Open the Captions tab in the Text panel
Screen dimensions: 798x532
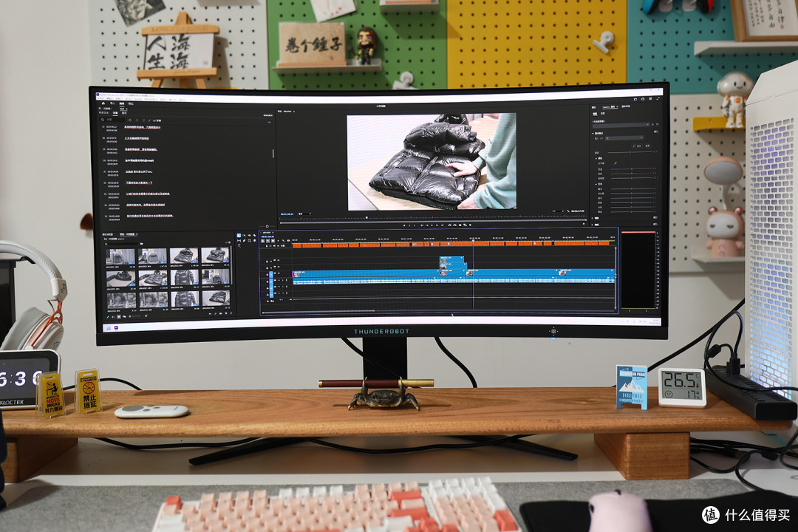click(x=115, y=113)
